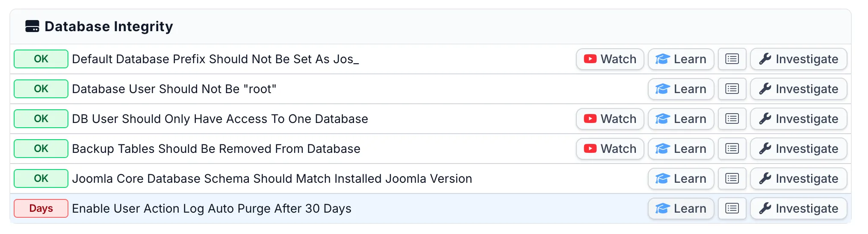The width and height of the screenshot is (868, 234).
Task: Learn about Database User root check
Action: click(681, 89)
